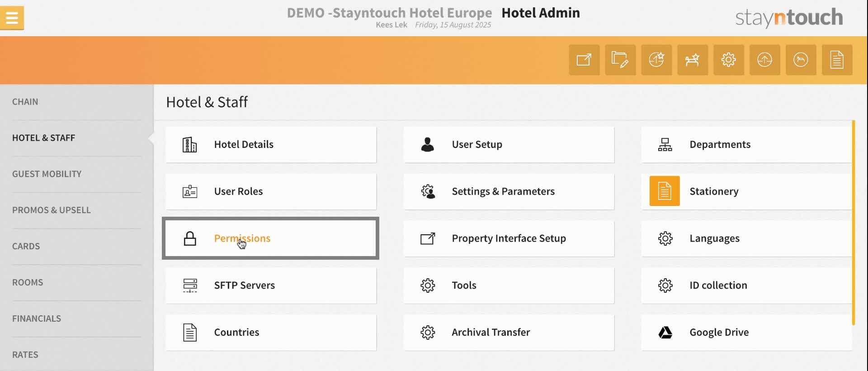Click the stayntouch logo
This screenshot has width=868, height=371.
click(x=789, y=18)
